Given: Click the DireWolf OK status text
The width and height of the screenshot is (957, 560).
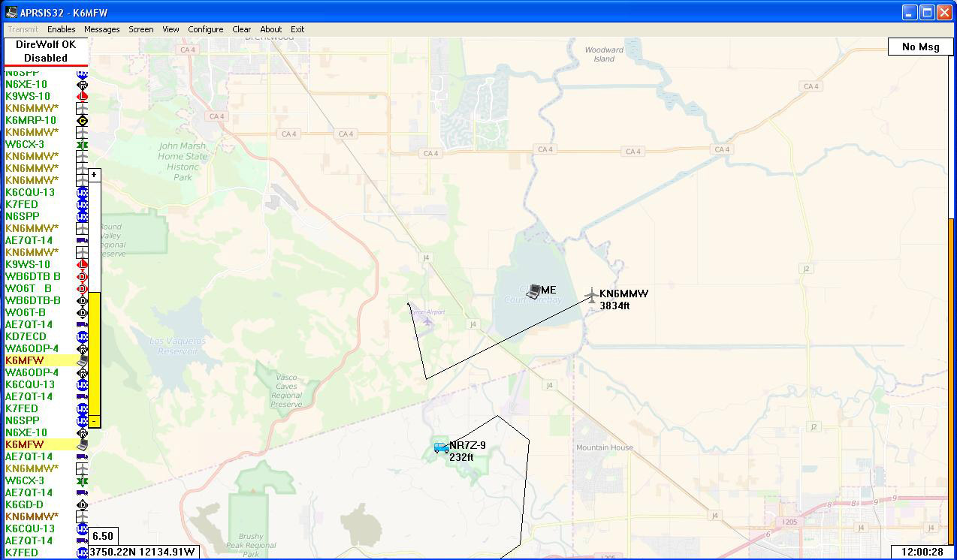Looking at the screenshot, I should tap(46, 45).
